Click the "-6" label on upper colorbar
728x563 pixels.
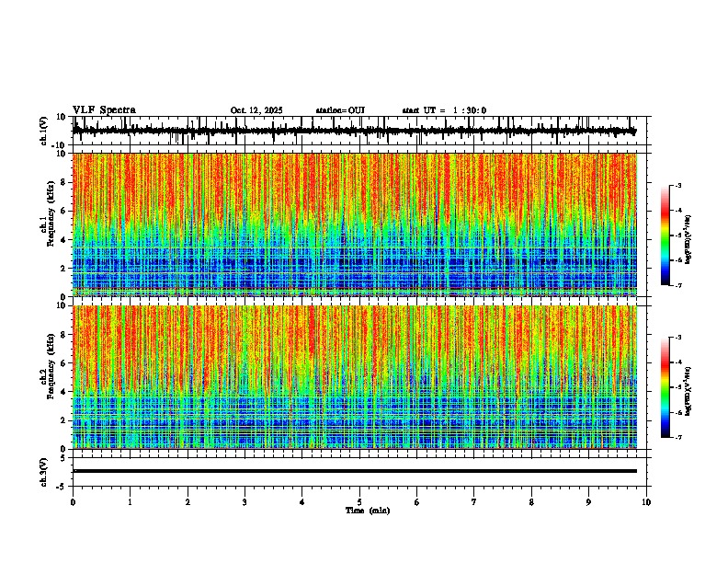pyautogui.click(x=678, y=260)
